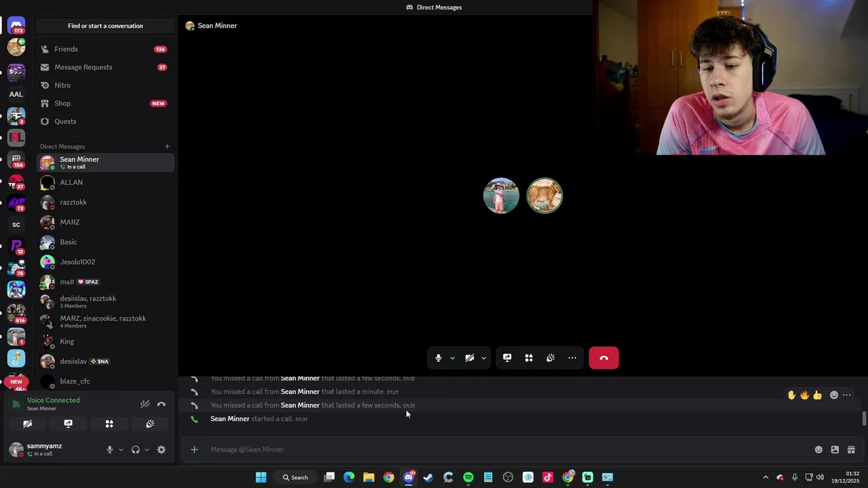Screen dimensions: 868x488
Task: Turn on camera in call controls bar
Action: (x=469, y=358)
